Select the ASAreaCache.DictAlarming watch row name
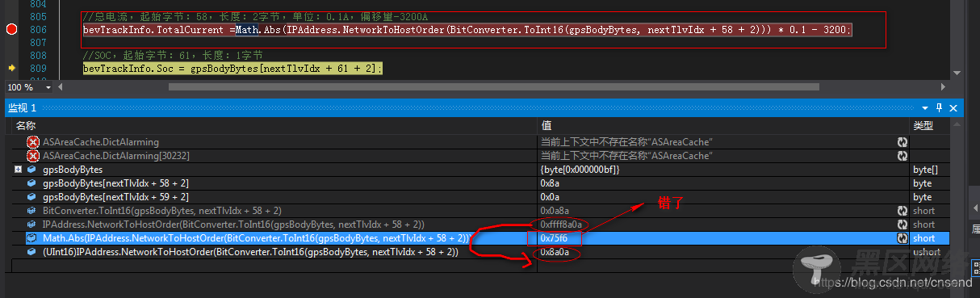Image resolution: width=980 pixels, height=298 pixels. coord(101,142)
